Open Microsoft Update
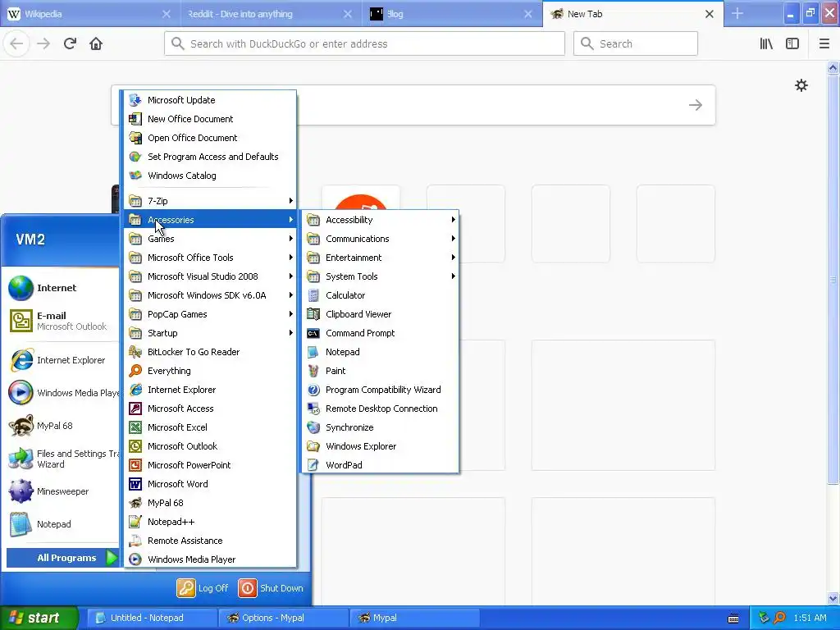Viewport: 840px width, 630px height. (x=210, y=100)
